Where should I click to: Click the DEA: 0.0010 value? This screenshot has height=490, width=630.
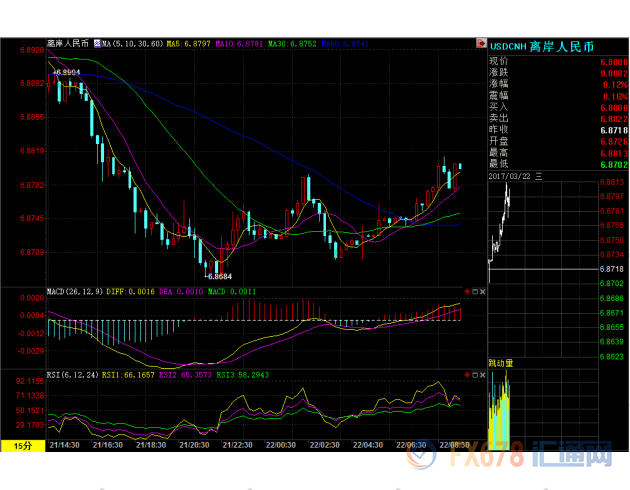coord(181,292)
